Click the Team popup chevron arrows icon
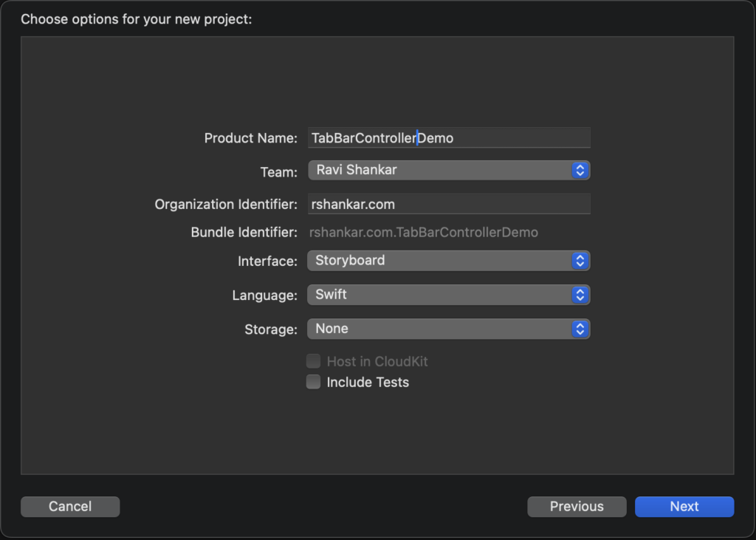The height and width of the screenshot is (540, 756). (x=580, y=171)
